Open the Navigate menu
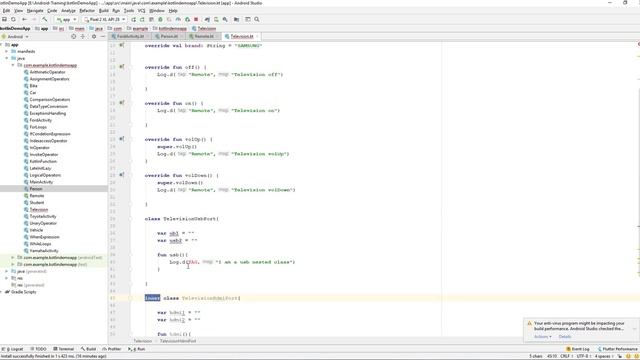This screenshot has height=360, width=640. 35,11
